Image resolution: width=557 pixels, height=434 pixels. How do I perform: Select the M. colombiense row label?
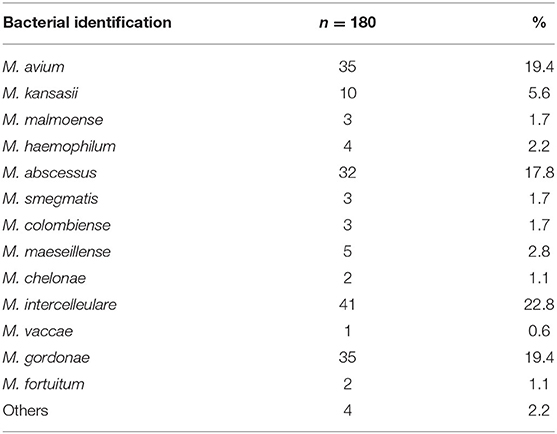[x=57, y=225]
